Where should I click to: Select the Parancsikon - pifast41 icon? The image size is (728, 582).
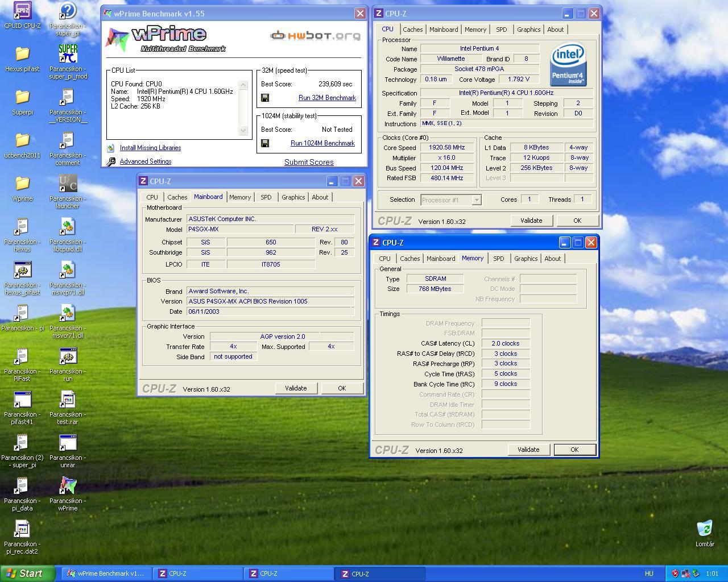pyautogui.click(x=22, y=407)
